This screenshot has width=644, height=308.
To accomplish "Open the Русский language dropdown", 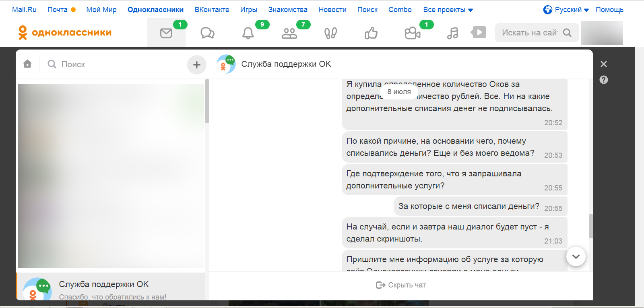I will 572,10.
